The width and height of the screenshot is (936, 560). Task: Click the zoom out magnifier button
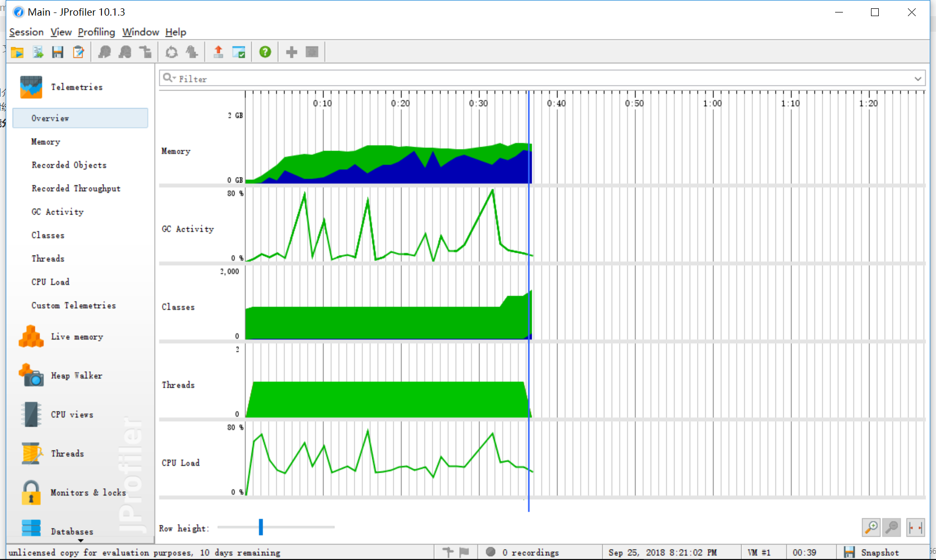[x=892, y=527]
